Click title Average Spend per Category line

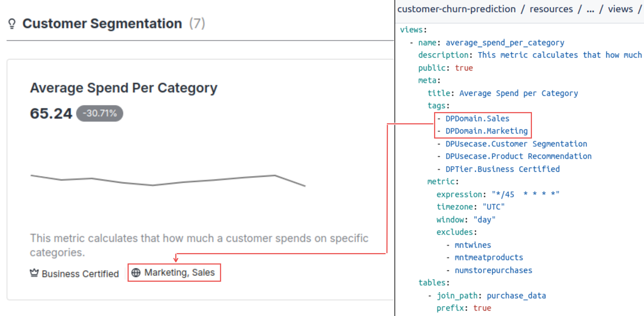[503, 93]
